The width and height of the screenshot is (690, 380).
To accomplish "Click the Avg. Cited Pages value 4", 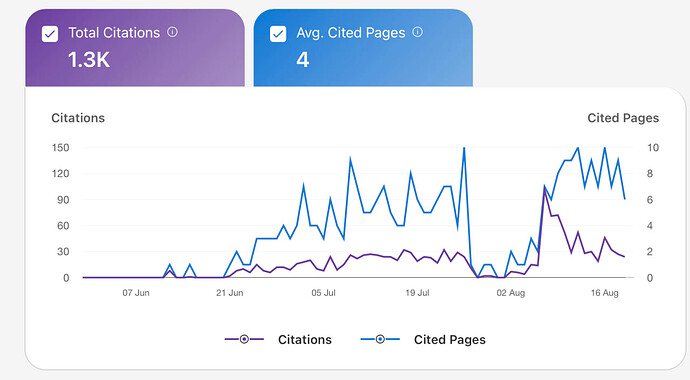I will point(303,60).
